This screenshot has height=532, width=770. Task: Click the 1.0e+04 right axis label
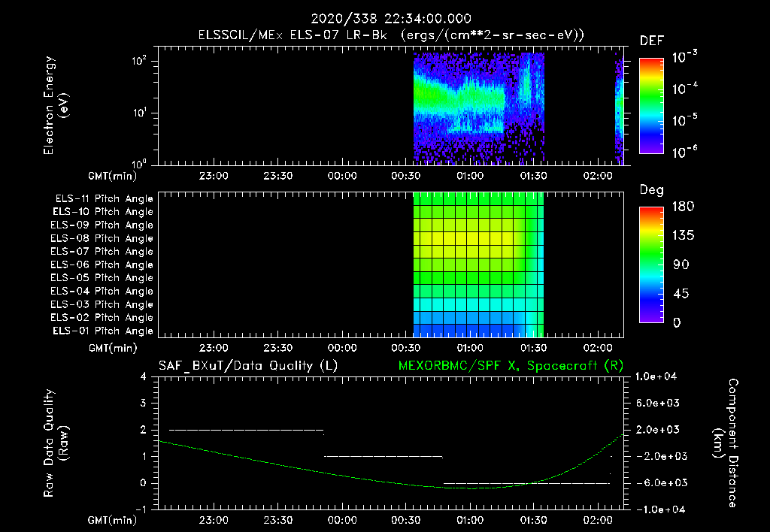point(656,377)
